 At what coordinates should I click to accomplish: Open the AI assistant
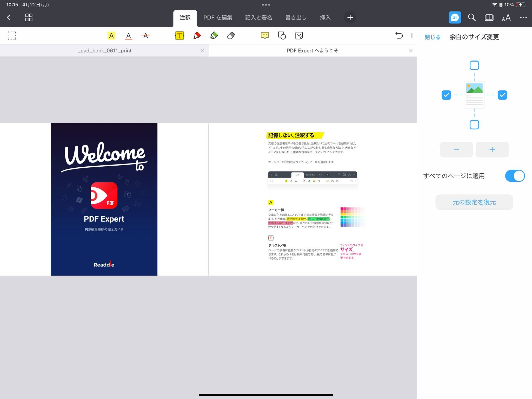click(455, 17)
